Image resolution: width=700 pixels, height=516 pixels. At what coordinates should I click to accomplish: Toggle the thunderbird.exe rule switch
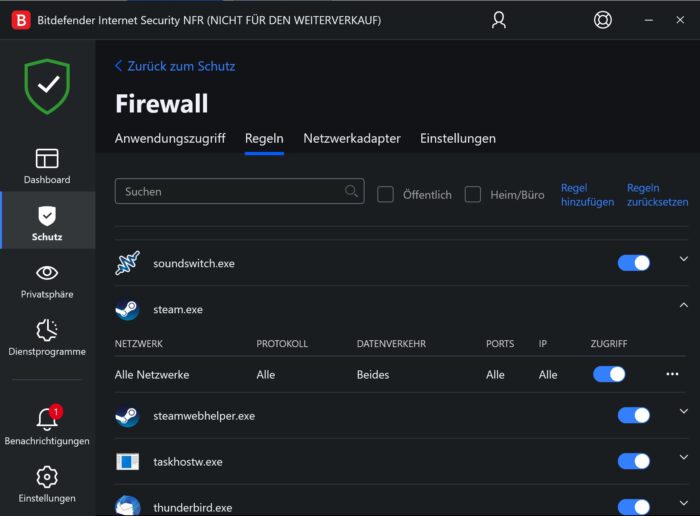pos(633,507)
